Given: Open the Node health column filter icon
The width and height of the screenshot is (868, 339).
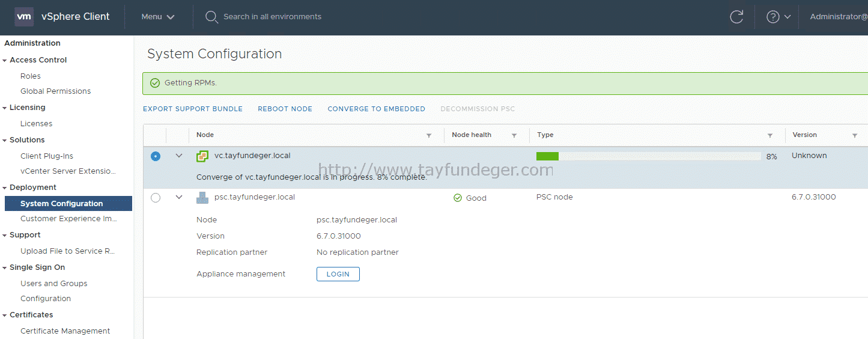Looking at the screenshot, I should tap(514, 135).
